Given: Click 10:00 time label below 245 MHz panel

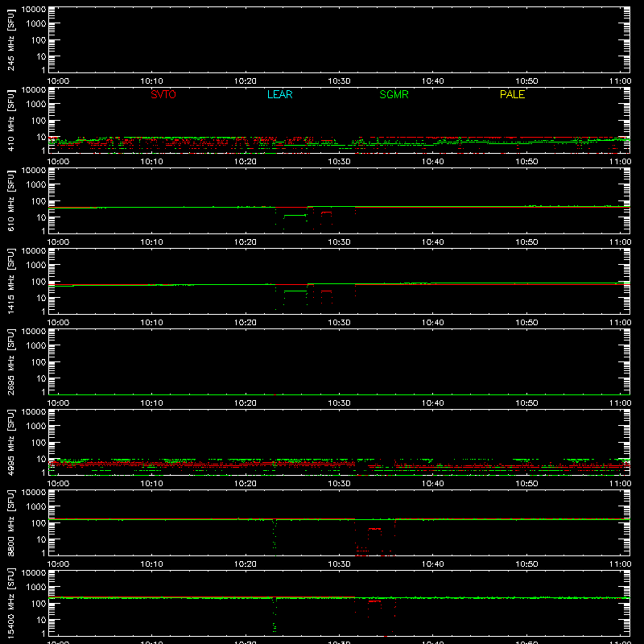Looking at the screenshot, I should (x=58, y=81).
